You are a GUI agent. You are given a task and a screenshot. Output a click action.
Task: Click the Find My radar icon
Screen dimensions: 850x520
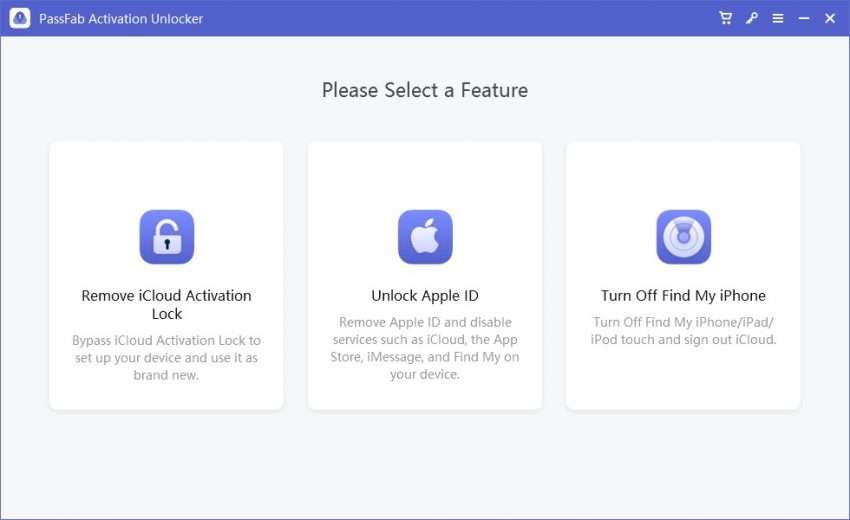(684, 237)
